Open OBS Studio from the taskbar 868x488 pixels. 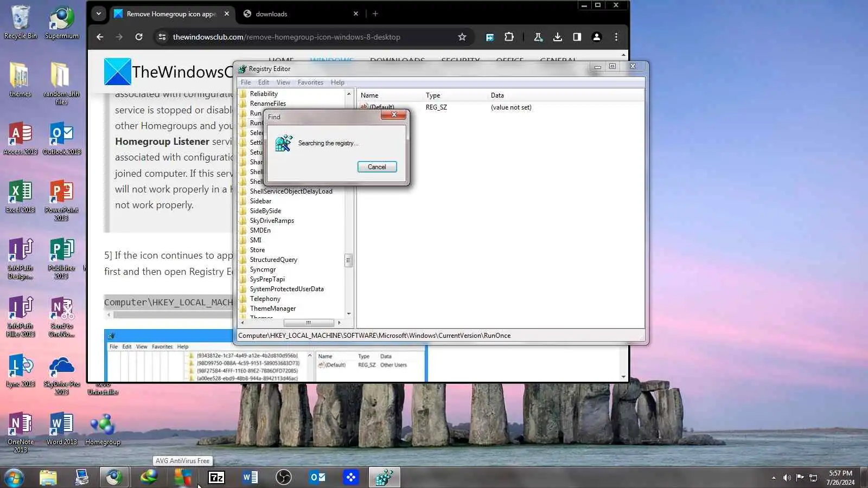tap(283, 477)
